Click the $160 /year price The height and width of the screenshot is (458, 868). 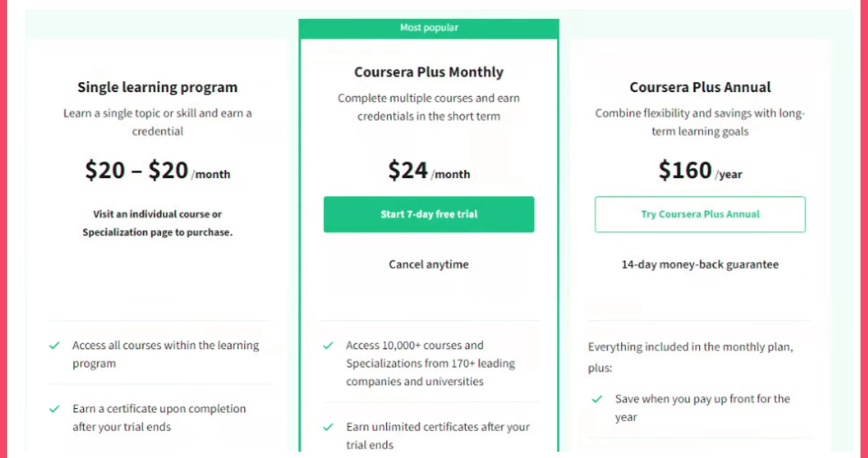700,171
